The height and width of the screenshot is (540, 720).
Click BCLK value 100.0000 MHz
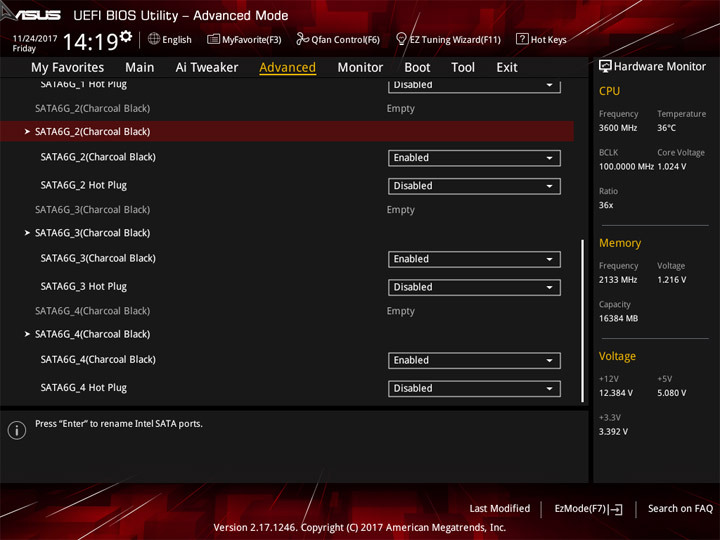(626, 167)
